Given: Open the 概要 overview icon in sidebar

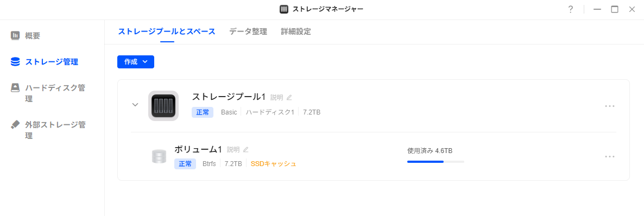Looking at the screenshot, I should (15, 36).
